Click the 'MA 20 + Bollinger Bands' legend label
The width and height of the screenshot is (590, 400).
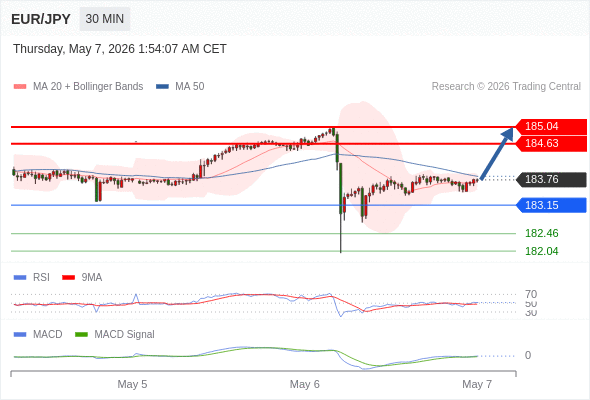tap(88, 87)
